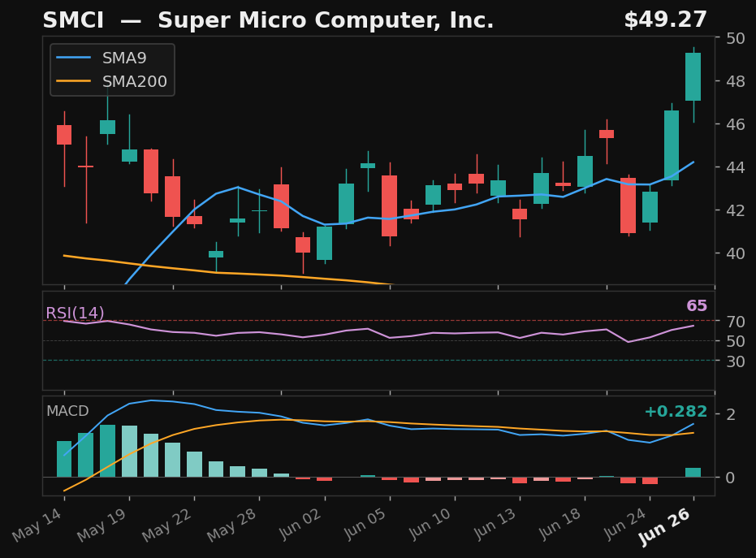This screenshot has height=558, width=756.
Task: Click the $49.27 current price label
Action: click(x=665, y=19)
